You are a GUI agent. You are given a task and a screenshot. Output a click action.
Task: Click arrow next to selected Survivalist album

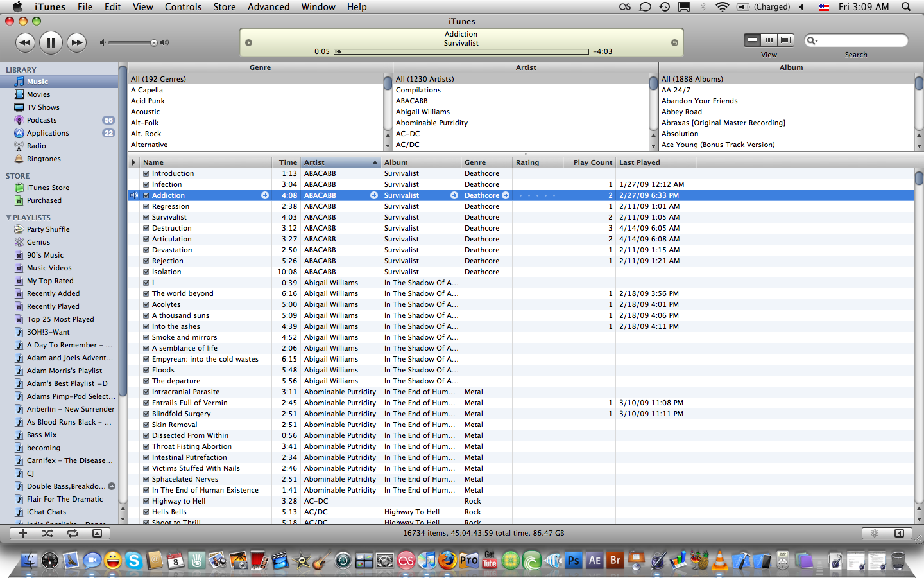tap(454, 195)
